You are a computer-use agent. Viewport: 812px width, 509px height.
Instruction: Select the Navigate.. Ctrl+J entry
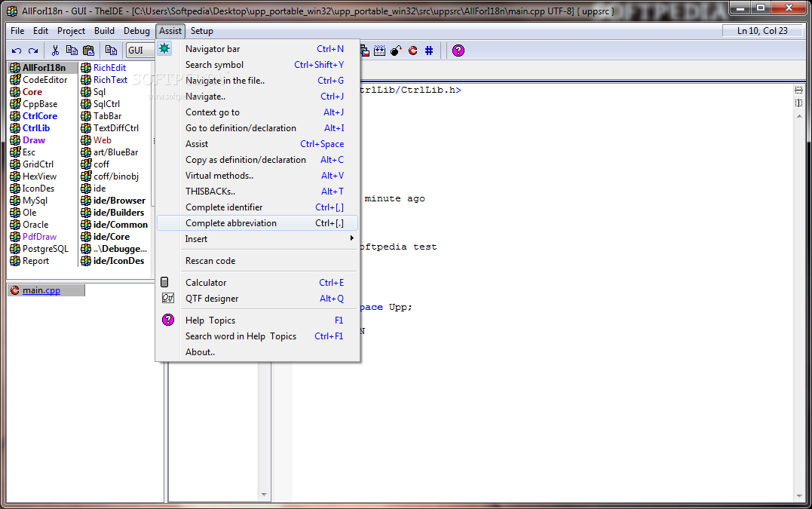(x=257, y=97)
